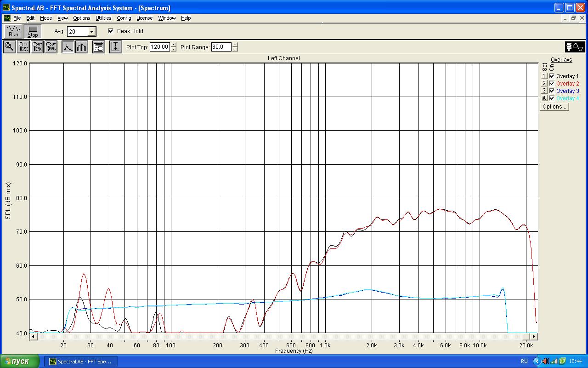Select the magnifier zoom tool
This screenshot has width=588, height=368.
(9, 47)
